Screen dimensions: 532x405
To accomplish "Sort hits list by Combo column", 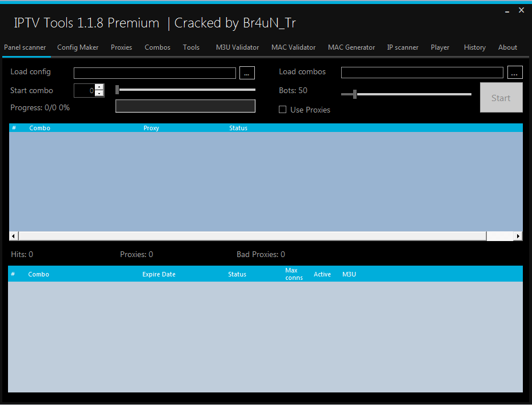I will (39, 274).
